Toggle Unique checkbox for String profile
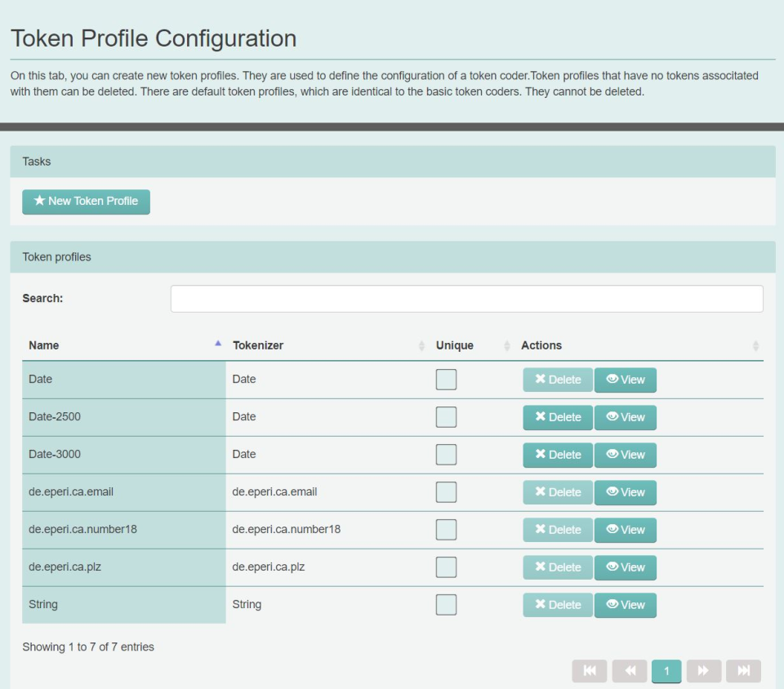784x689 pixels. (x=446, y=605)
